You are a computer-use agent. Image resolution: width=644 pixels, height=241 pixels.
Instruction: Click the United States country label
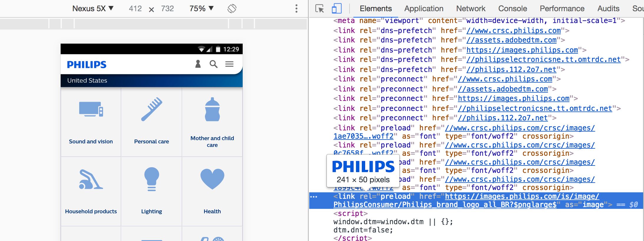coord(87,81)
